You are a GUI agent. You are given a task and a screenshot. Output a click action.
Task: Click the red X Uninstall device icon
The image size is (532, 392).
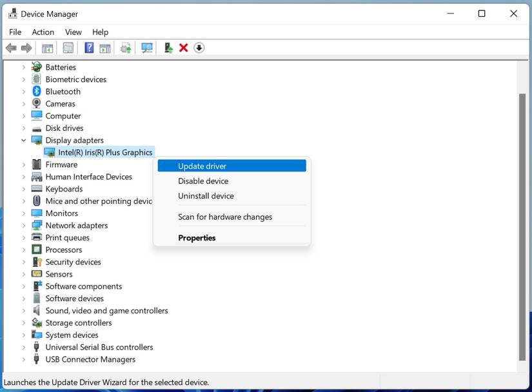click(x=184, y=48)
